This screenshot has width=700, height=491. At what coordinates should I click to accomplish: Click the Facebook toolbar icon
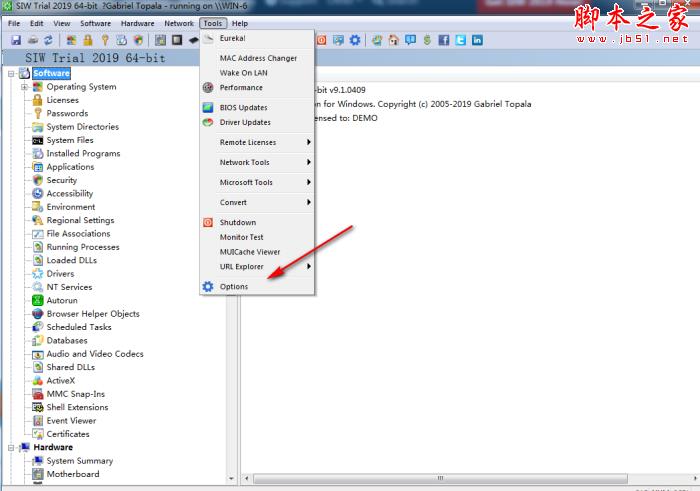[444, 40]
